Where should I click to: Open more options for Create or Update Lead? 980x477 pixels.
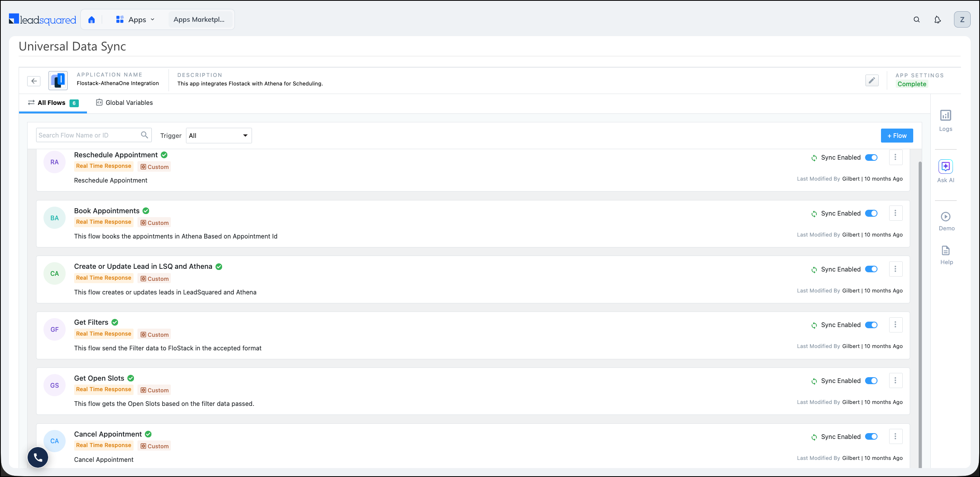tap(895, 269)
